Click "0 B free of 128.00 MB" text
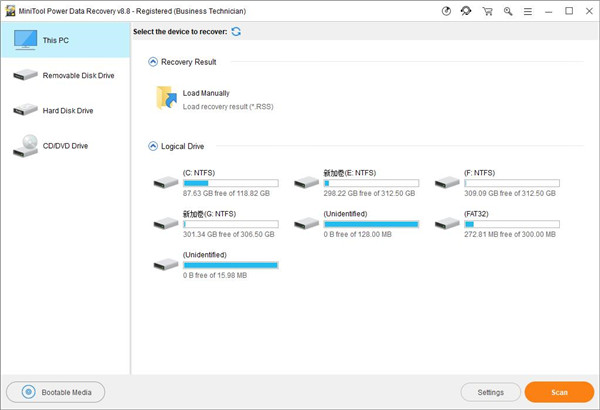600x410 pixels. (x=357, y=234)
